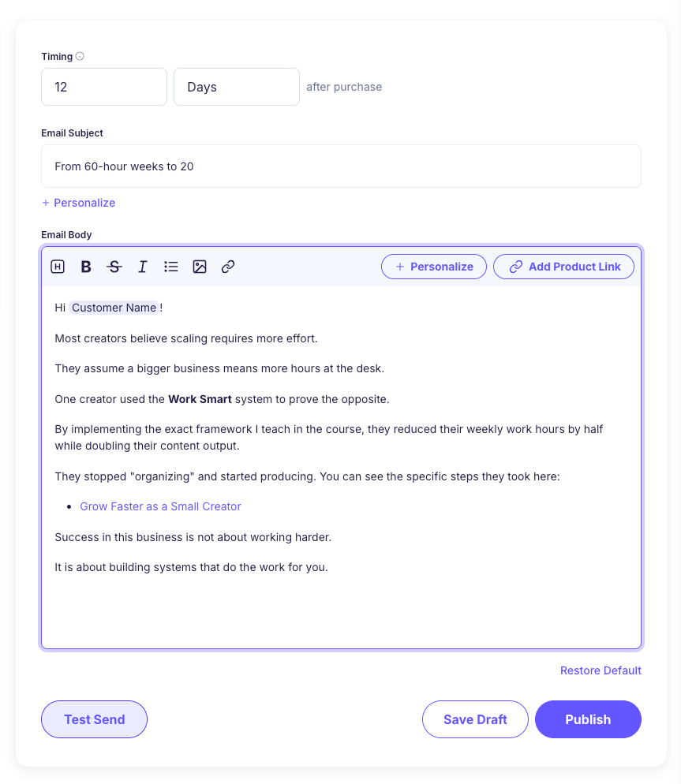Restore the default email content

click(x=601, y=670)
